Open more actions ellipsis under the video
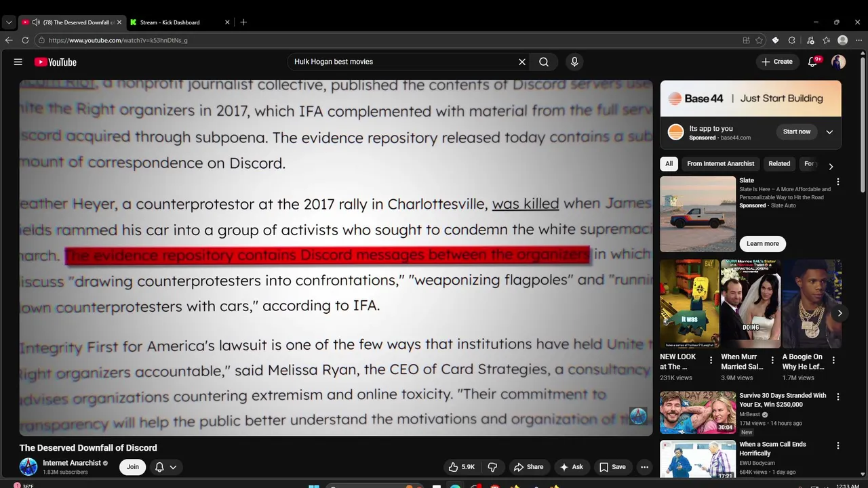 pos(645,467)
